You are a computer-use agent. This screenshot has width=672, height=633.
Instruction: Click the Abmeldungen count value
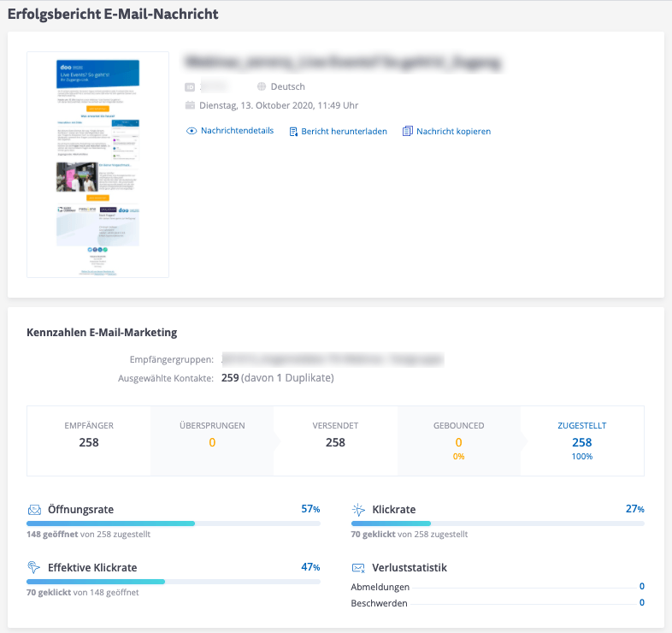641,587
